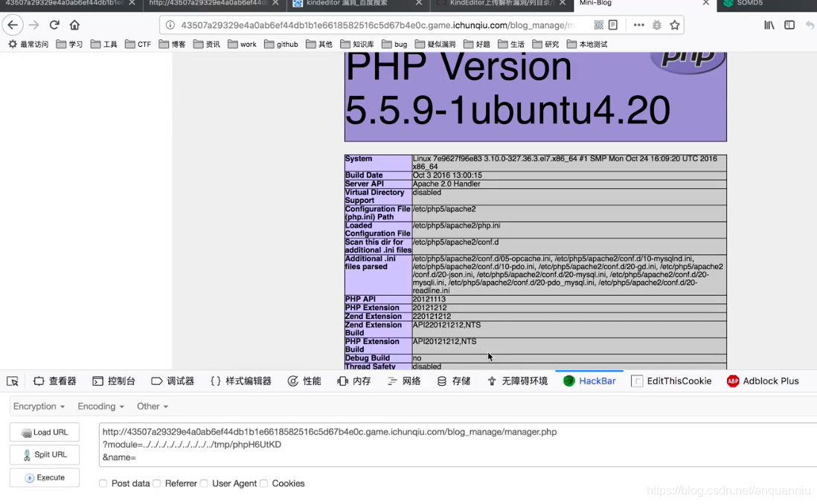Open the 调试器 debugger tab

click(173, 381)
